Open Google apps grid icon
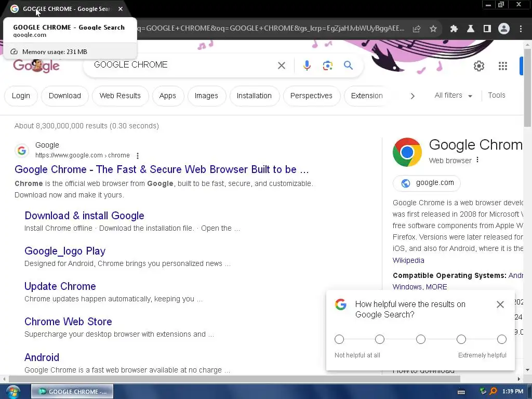This screenshot has height=399, width=532. [x=502, y=66]
